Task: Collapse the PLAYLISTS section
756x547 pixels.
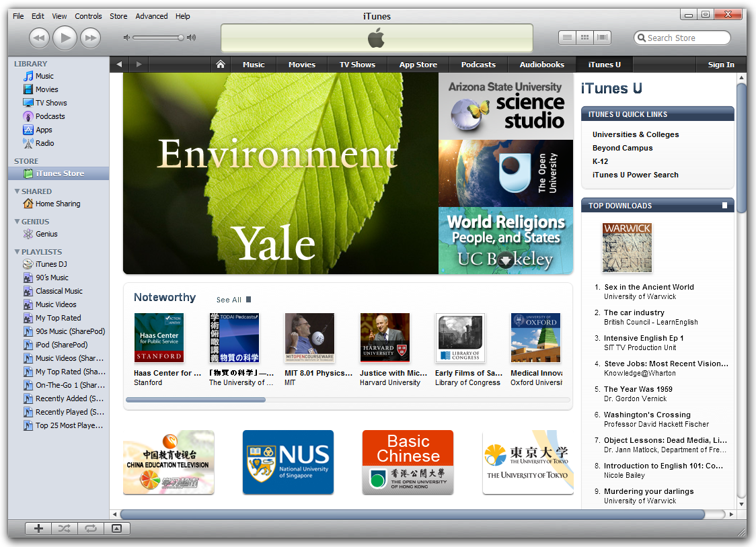Action: 17,252
